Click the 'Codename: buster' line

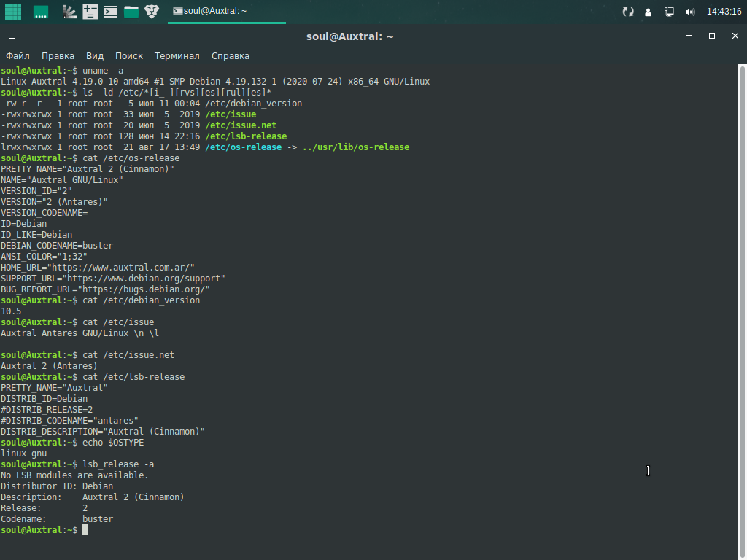(57, 519)
